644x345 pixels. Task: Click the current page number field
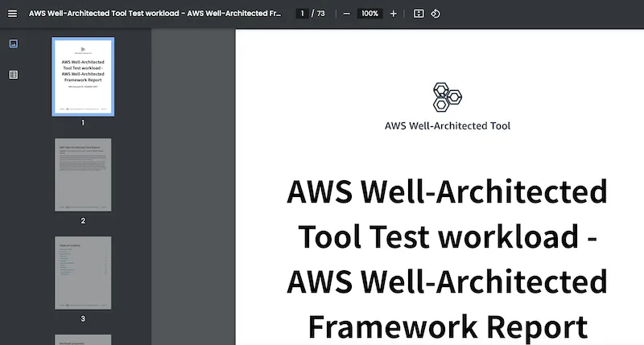tap(303, 14)
